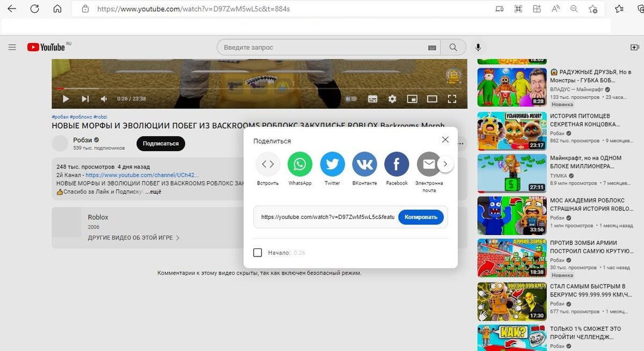
Task: Send page to devices icon
Action: (500, 9)
